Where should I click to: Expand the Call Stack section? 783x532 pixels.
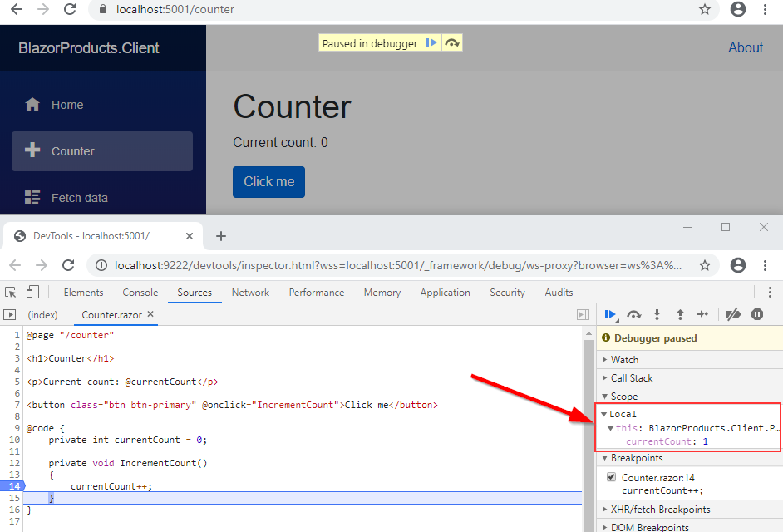pos(631,377)
